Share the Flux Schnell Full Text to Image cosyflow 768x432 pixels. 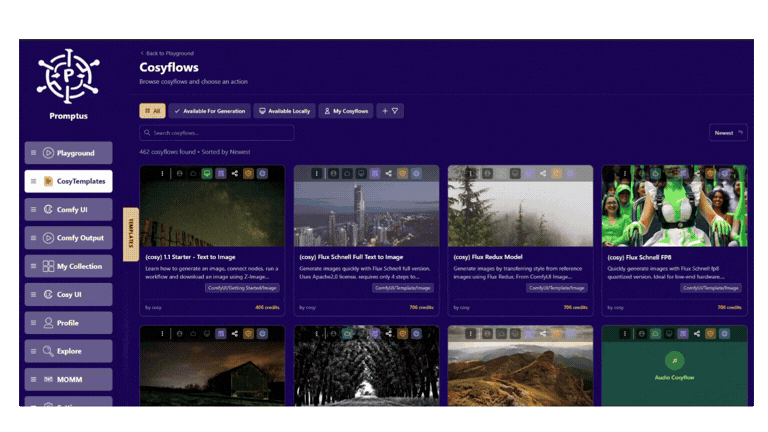pos(388,173)
